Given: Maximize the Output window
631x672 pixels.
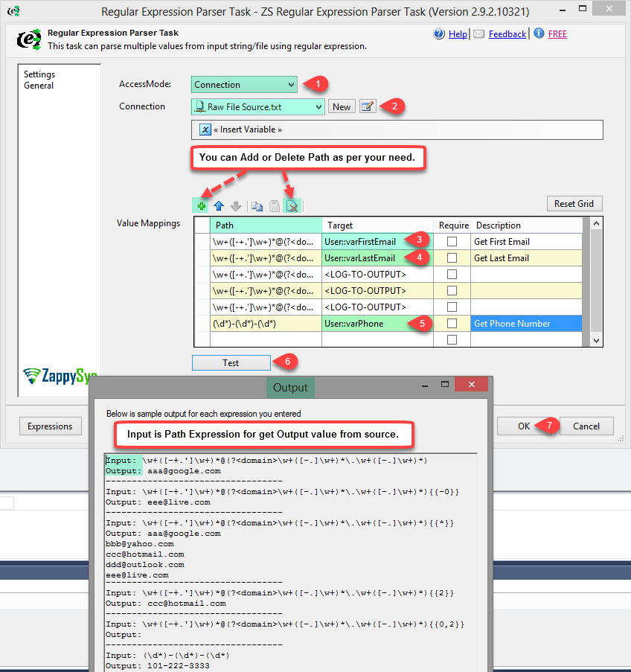Looking at the screenshot, I should point(445,385).
